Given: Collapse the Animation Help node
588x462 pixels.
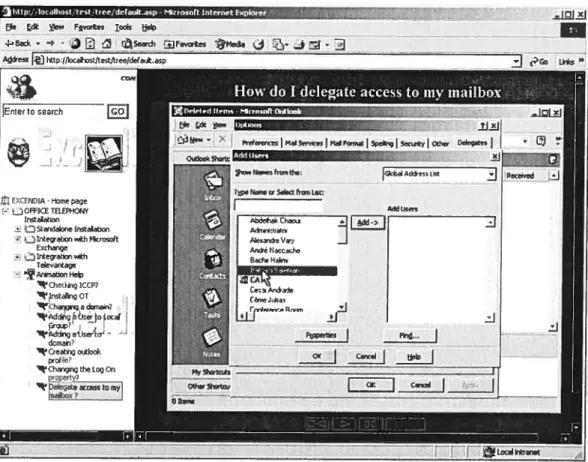Looking at the screenshot, I should click(18, 274).
